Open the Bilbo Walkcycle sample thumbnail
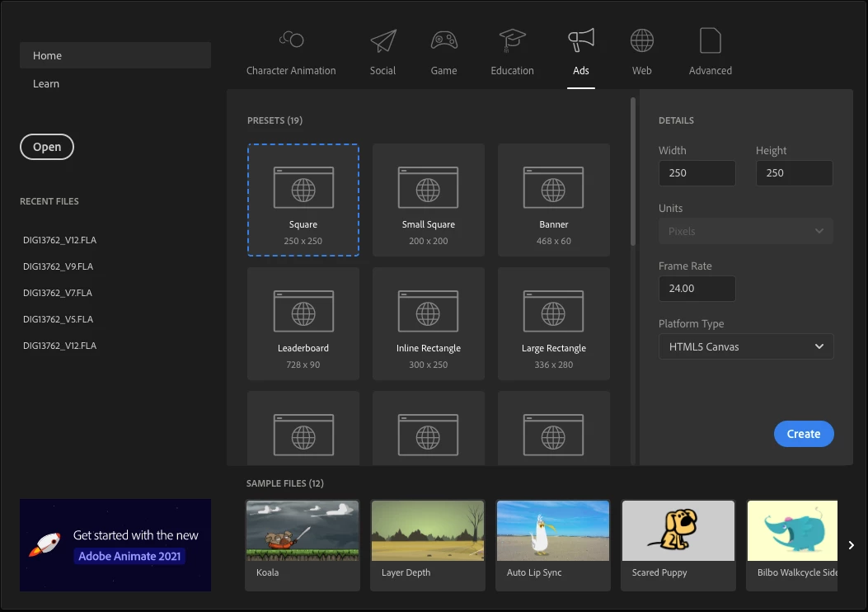Screen dimensions: 868x612 pos(792,530)
